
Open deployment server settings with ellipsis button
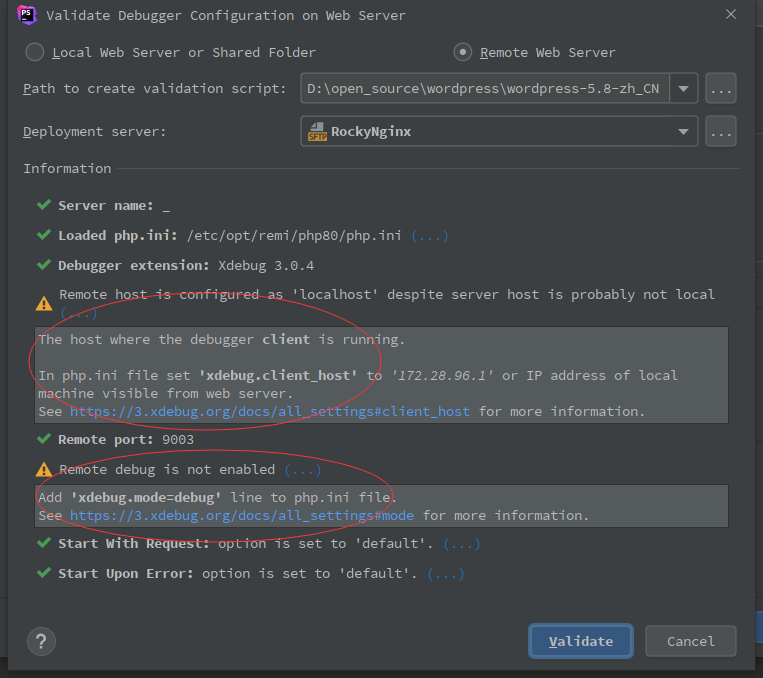[x=721, y=131]
